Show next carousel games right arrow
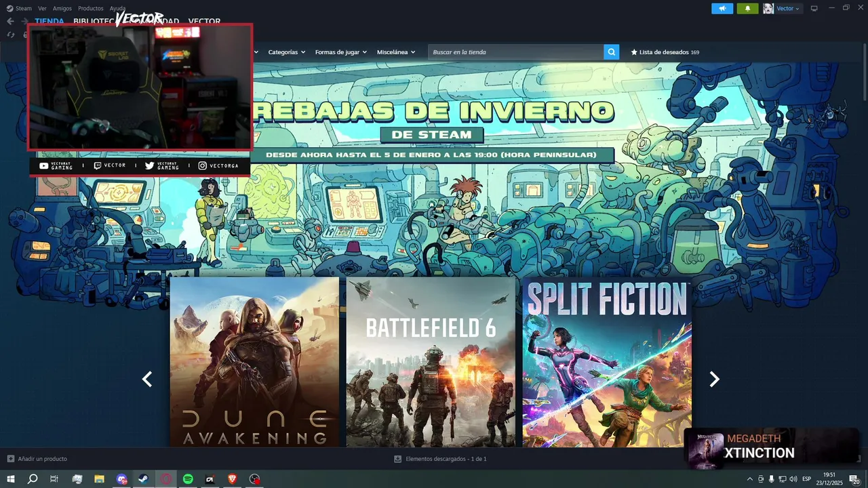 (714, 380)
